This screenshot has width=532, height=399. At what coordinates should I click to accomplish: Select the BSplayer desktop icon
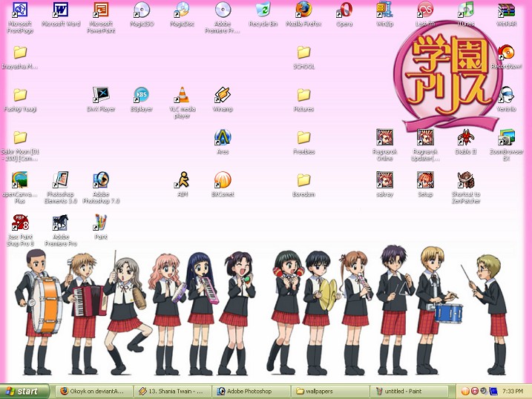coord(142,95)
